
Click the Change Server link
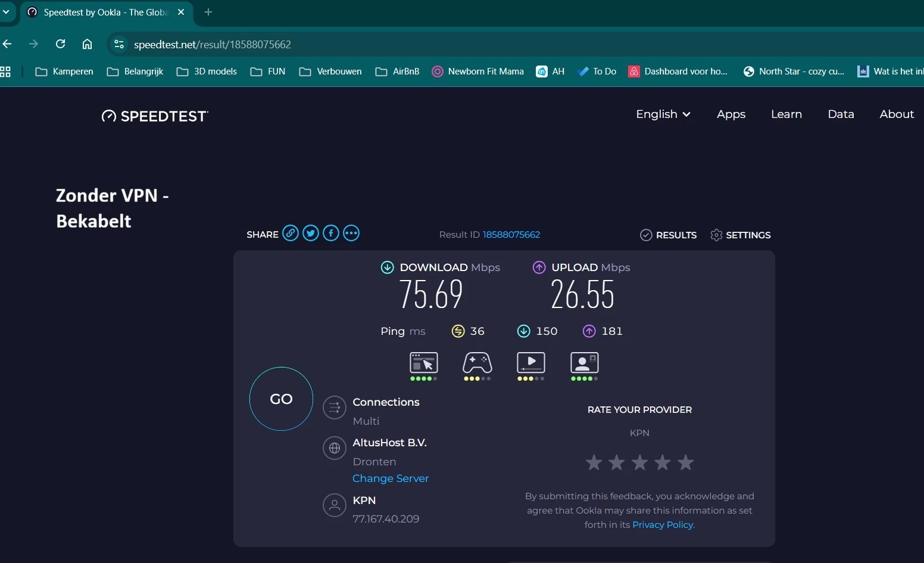391,478
